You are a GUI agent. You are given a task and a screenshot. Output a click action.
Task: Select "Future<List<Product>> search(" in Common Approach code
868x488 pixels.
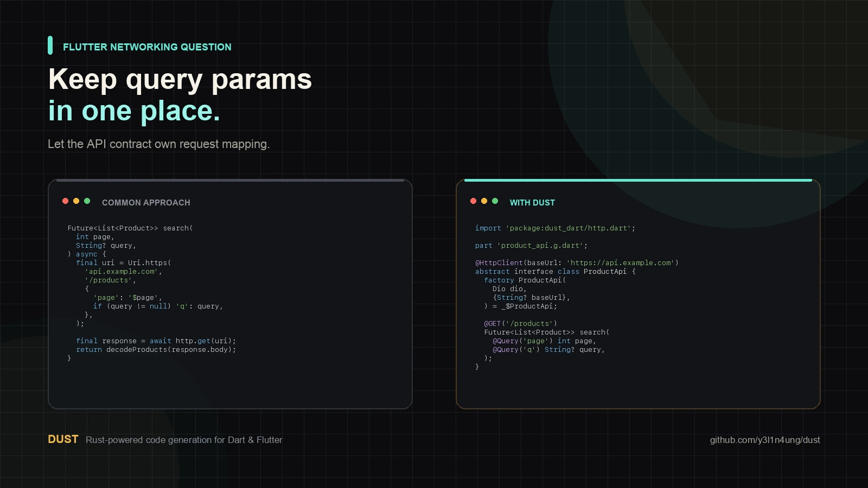click(130, 228)
